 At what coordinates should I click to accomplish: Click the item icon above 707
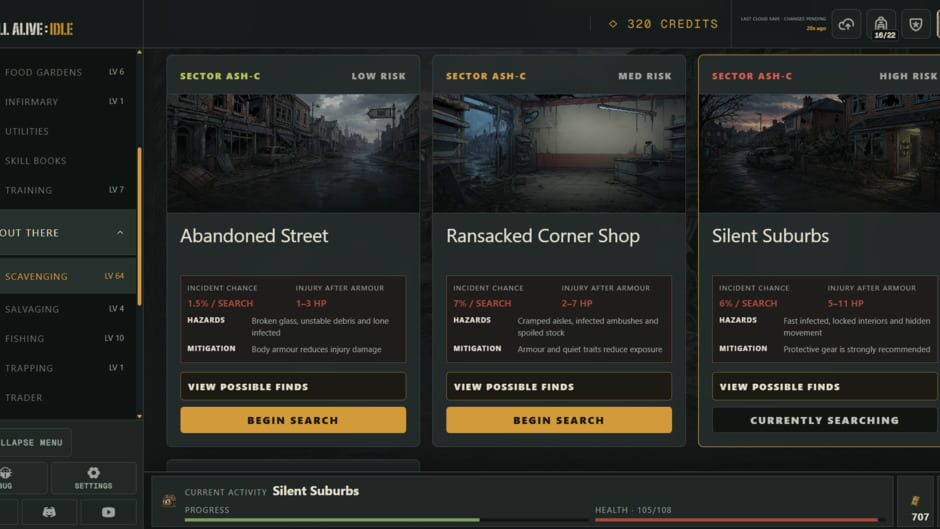(915, 500)
